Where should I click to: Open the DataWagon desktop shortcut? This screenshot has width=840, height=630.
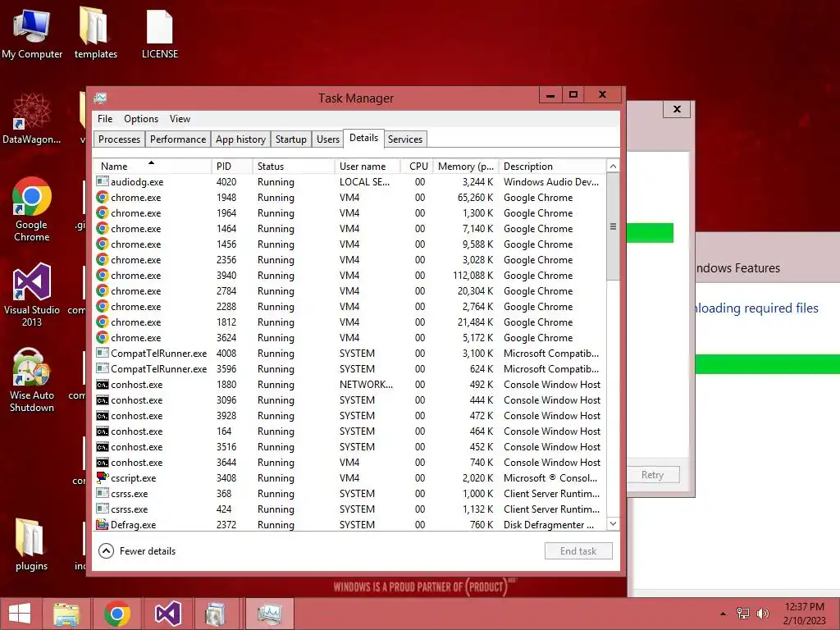[32, 118]
